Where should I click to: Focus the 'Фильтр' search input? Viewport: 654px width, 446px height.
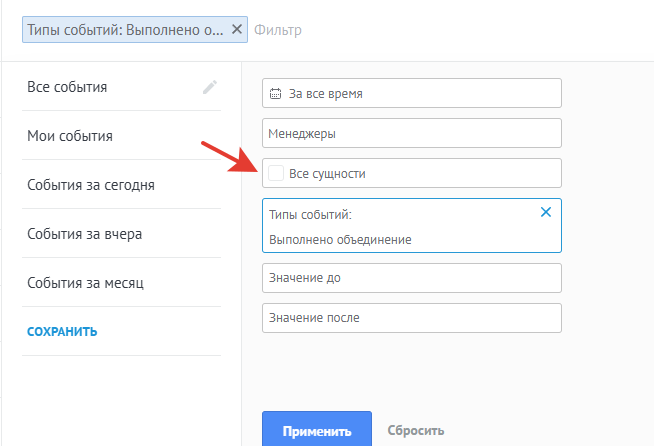[400, 30]
